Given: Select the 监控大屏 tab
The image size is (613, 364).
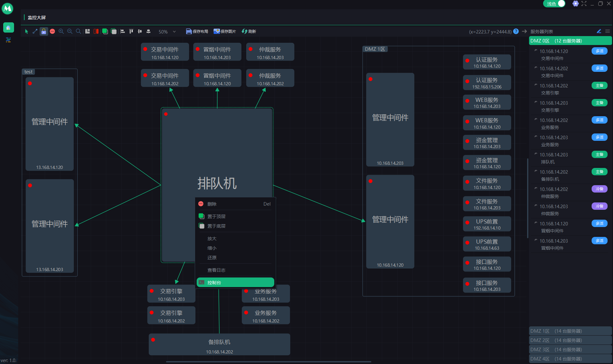Looking at the screenshot, I should point(37,18).
